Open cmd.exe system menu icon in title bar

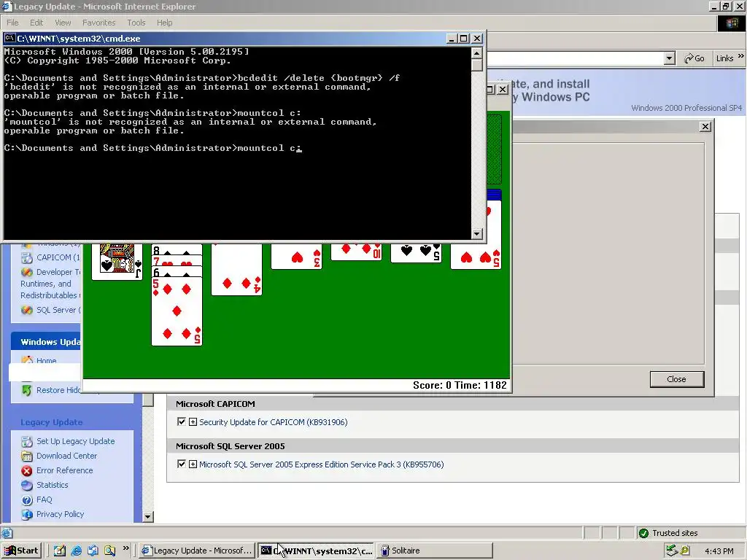point(9,38)
